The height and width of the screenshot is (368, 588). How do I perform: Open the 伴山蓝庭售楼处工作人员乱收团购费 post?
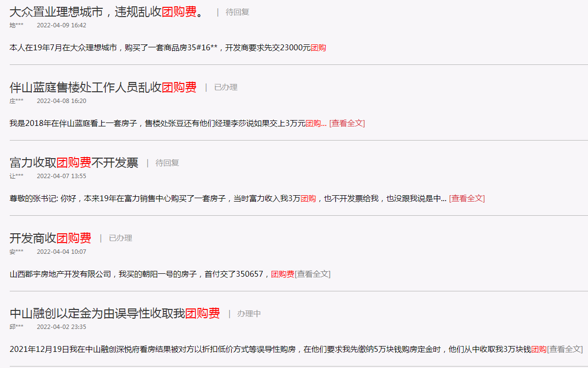(x=103, y=87)
